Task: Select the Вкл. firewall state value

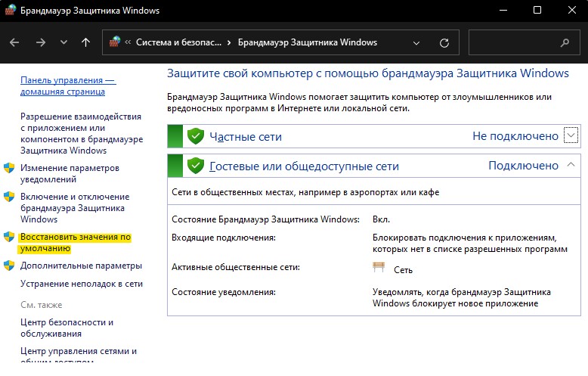Action: click(x=381, y=219)
